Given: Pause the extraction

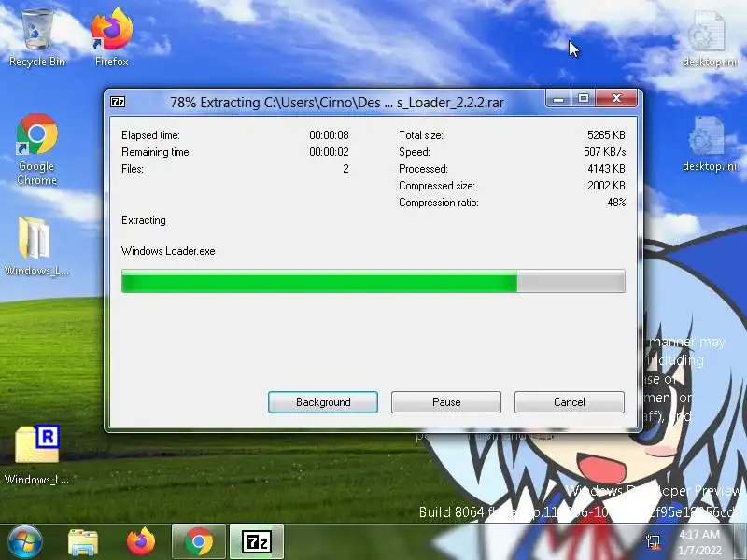Looking at the screenshot, I should tap(446, 402).
